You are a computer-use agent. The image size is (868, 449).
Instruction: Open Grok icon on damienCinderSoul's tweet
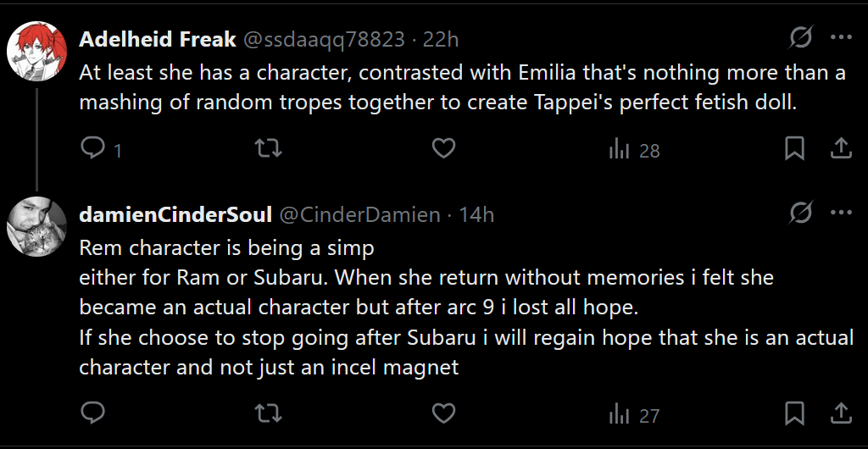(x=800, y=213)
